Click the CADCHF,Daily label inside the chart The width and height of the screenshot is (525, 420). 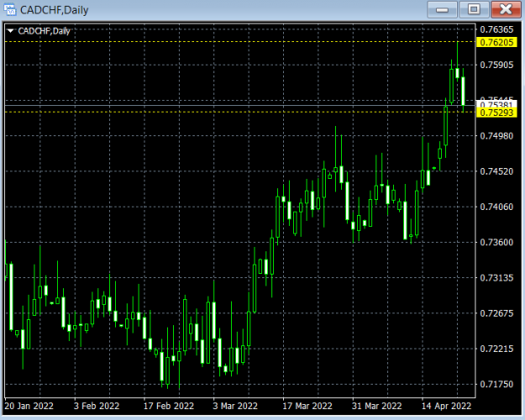coord(44,31)
